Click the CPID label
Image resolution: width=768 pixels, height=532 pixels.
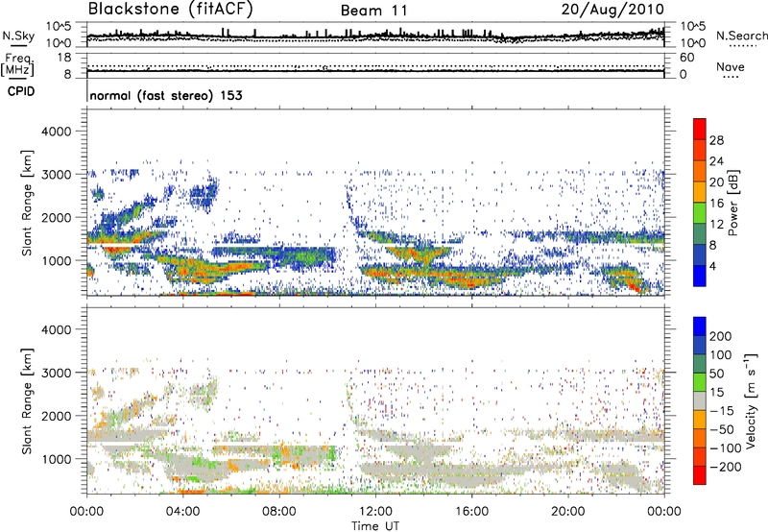point(21,91)
